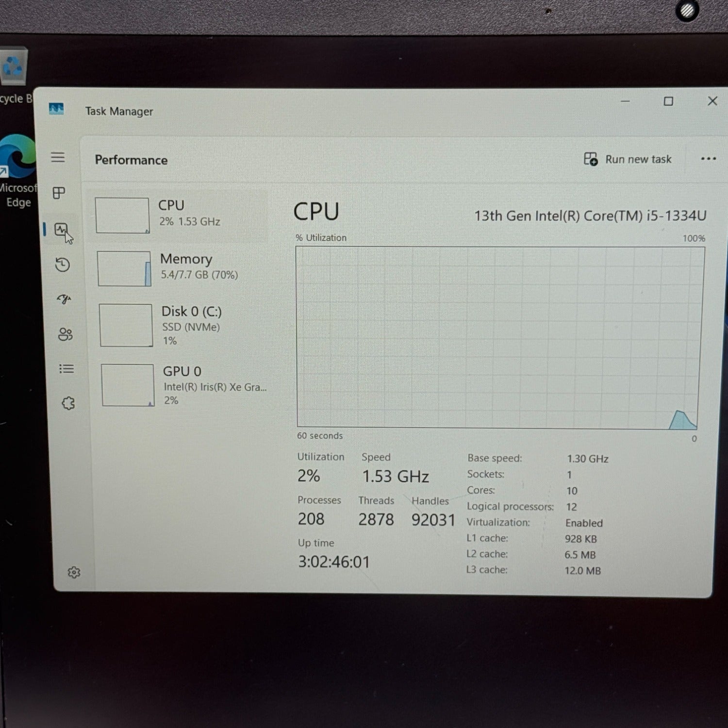Click the Logical processors value 12
The image size is (728, 728).
[x=571, y=507]
